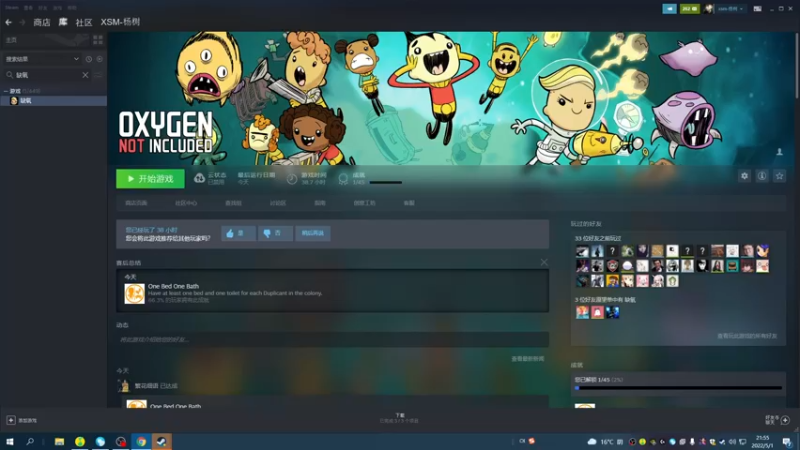Image resolution: width=800 pixels, height=450 pixels.
Task: Click the activity post input field
Action: coord(332,339)
